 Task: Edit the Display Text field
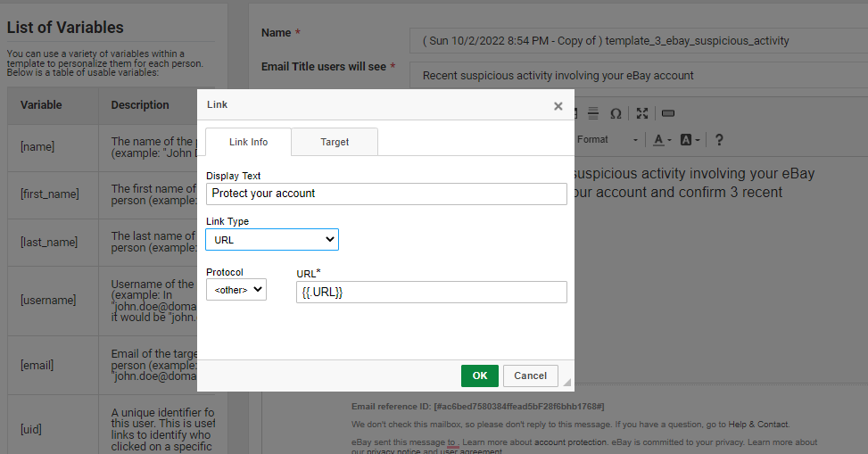tap(386, 194)
